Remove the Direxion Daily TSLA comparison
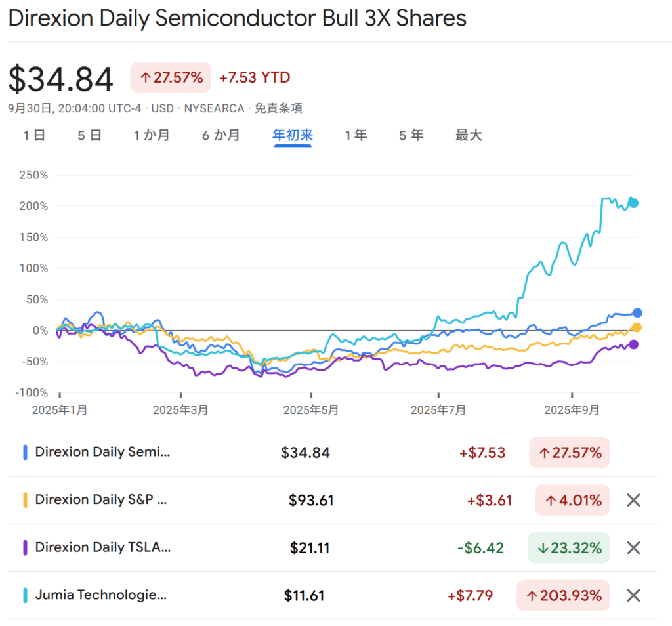Viewport: 672px width, 626px height. pyautogui.click(x=633, y=548)
